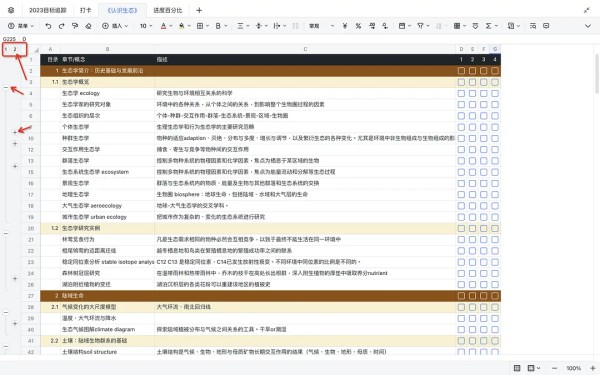The image size is (600, 375).
Task: Expand the hidden rows group near row 10
Action: [15, 132]
